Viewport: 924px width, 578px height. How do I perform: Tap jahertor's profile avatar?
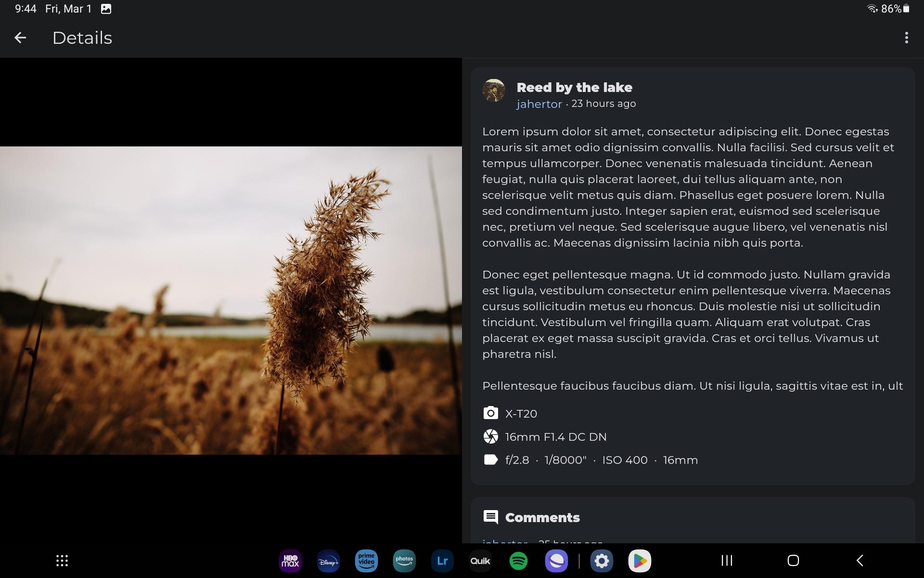494,91
